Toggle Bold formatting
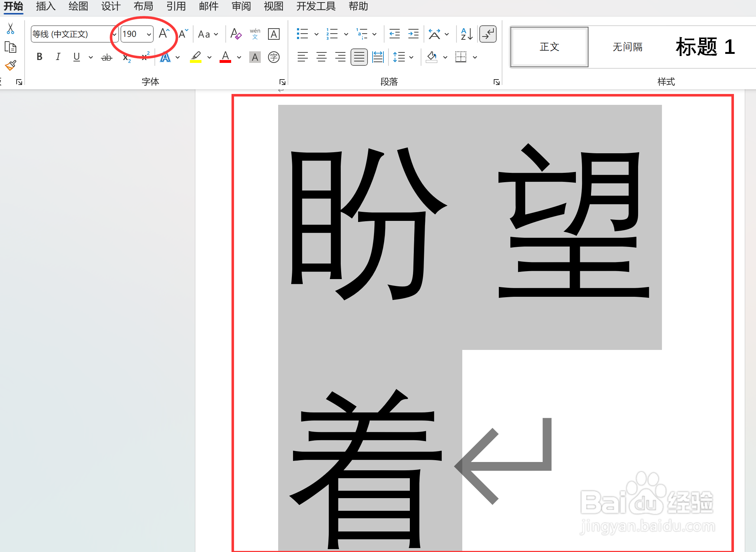 [x=39, y=57]
